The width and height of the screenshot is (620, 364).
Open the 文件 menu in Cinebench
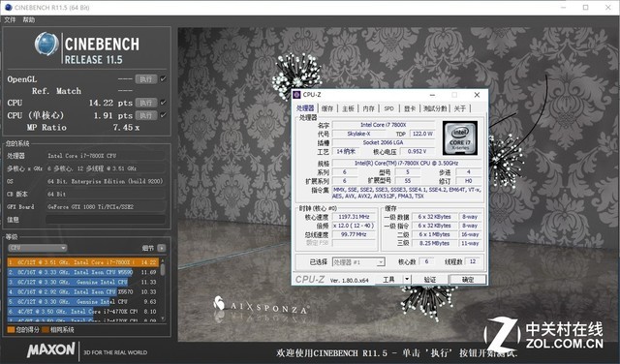coord(10,19)
